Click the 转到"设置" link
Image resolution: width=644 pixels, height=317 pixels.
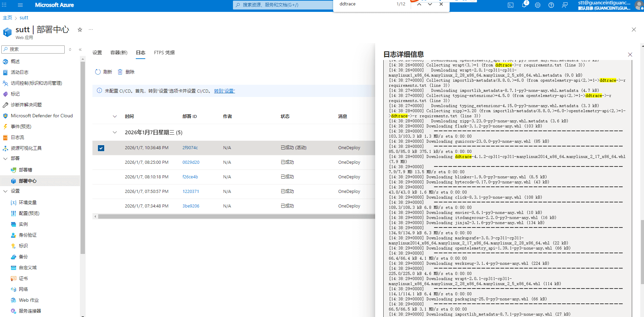[x=224, y=91]
